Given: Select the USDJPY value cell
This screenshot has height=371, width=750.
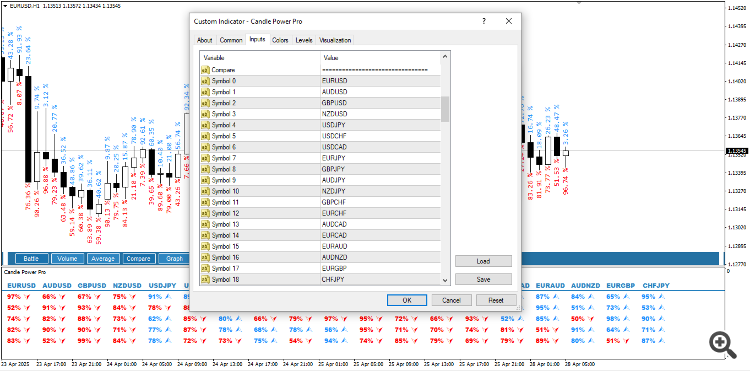Looking at the screenshot, I should [x=380, y=125].
